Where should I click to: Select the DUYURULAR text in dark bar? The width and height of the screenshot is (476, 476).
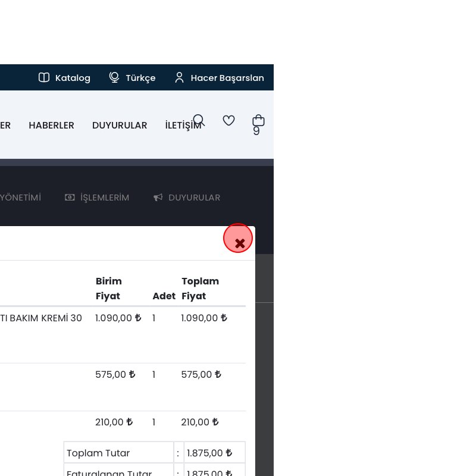[x=194, y=198]
